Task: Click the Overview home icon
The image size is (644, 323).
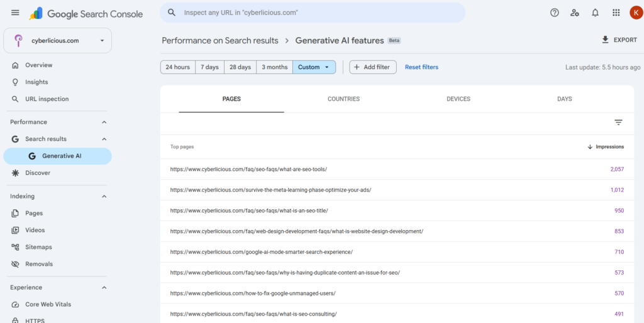Action: pyautogui.click(x=15, y=65)
